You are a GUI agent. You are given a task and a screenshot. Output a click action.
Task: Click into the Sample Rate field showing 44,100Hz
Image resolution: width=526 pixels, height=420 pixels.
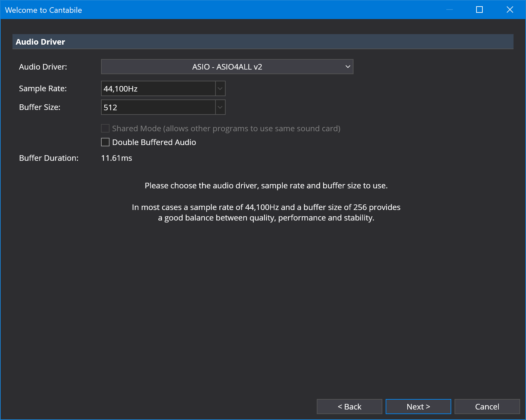coord(158,89)
